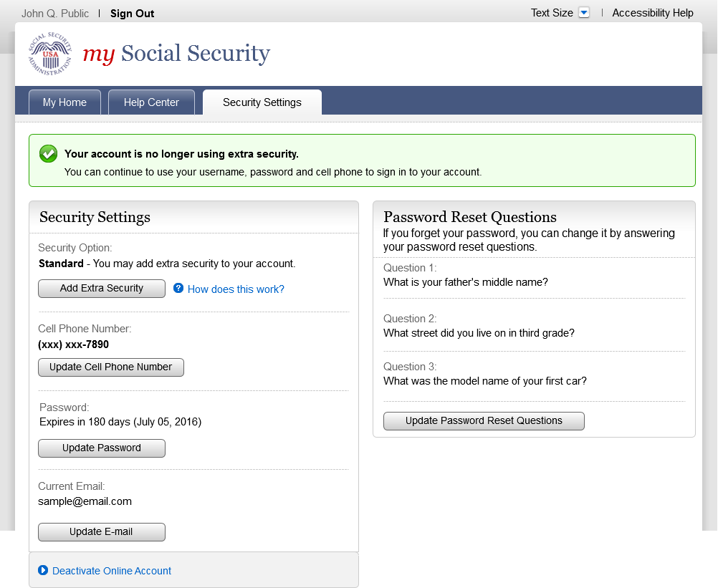Click the Update E-mail button

tap(101, 532)
